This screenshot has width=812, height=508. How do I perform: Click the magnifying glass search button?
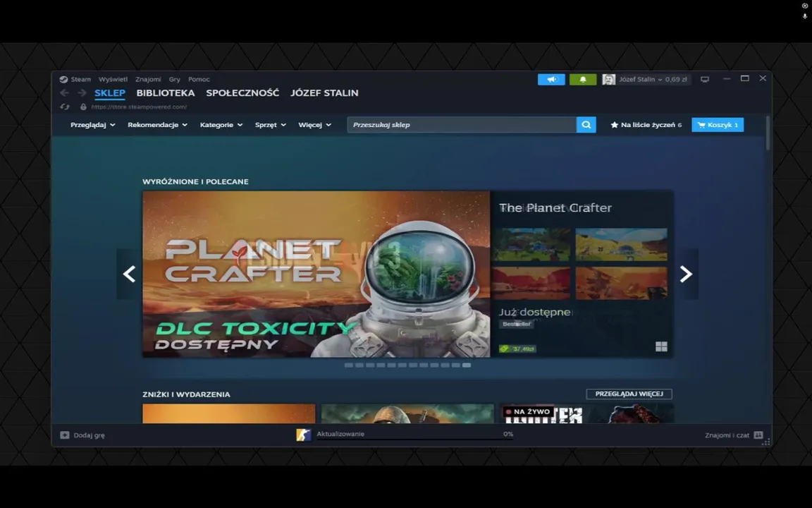pos(586,125)
